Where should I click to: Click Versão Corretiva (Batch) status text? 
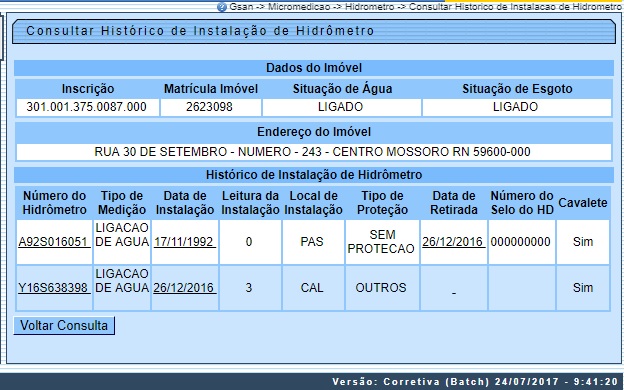[x=475, y=381]
